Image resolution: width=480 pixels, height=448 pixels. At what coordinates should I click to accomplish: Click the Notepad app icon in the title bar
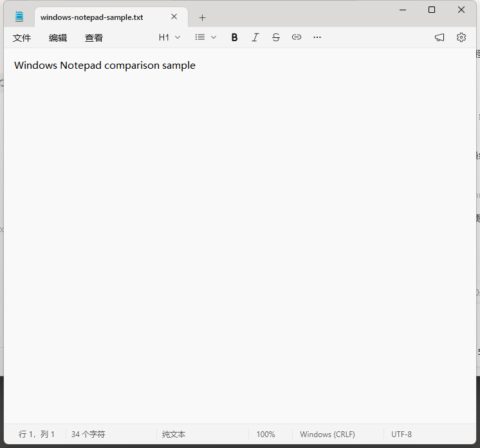(19, 17)
